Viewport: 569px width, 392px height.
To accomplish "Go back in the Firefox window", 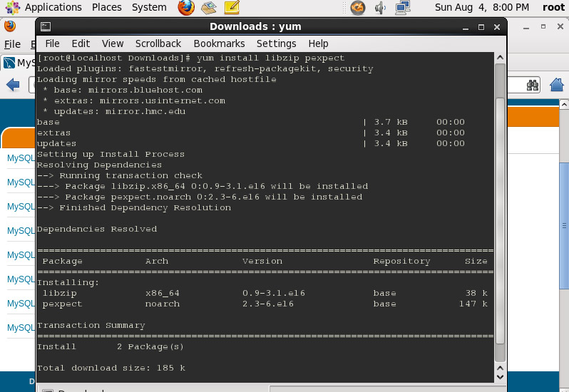I will (13, 85).
